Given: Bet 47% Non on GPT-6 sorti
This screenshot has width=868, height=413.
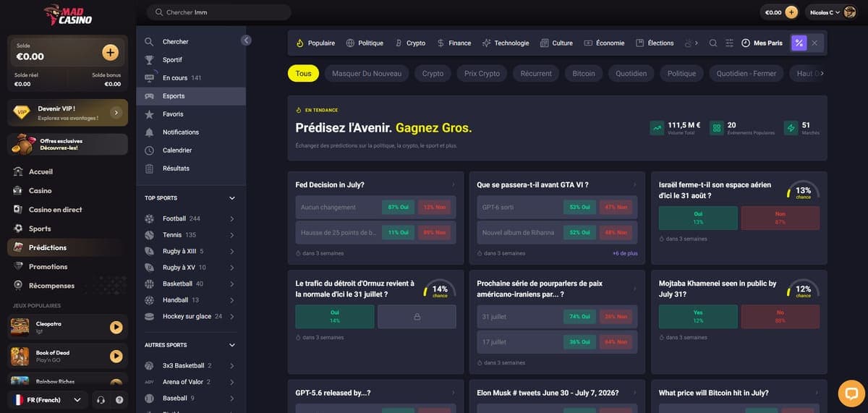Looking at the screenshot, I should [616, 207].
